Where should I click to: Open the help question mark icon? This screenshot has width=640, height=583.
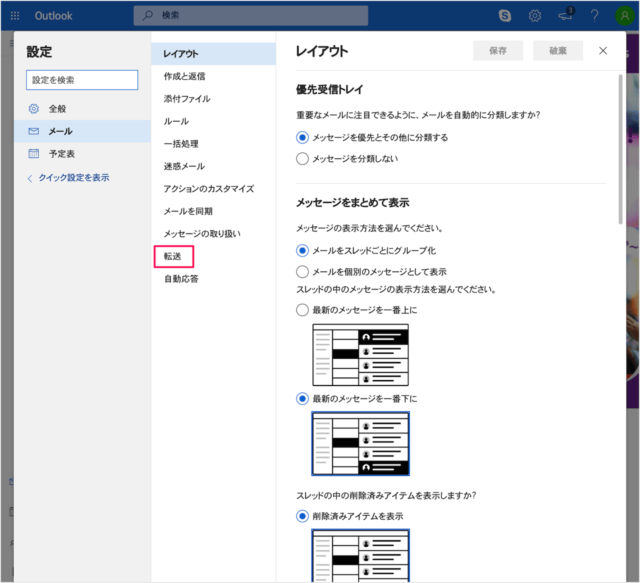(x=594, y=15)
